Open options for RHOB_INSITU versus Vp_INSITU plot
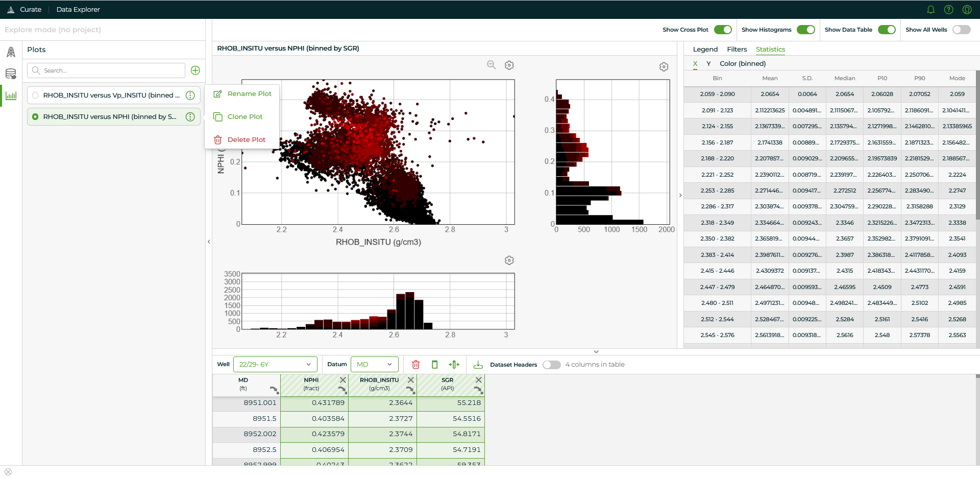 [190, 95]
